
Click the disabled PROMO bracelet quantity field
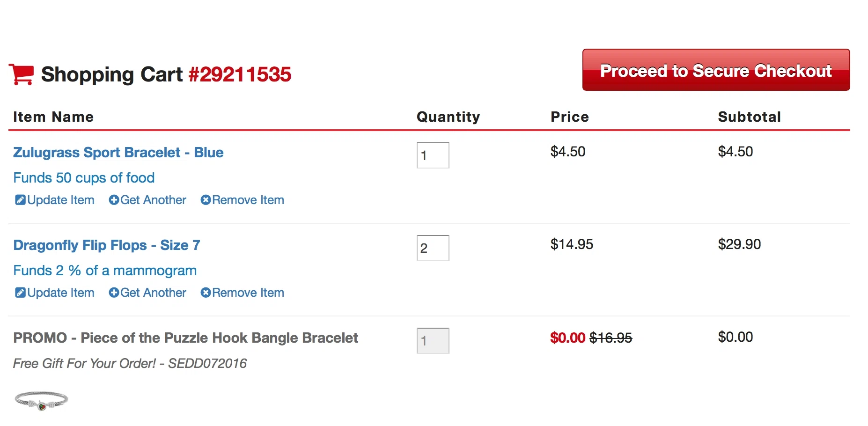(433, 341)
